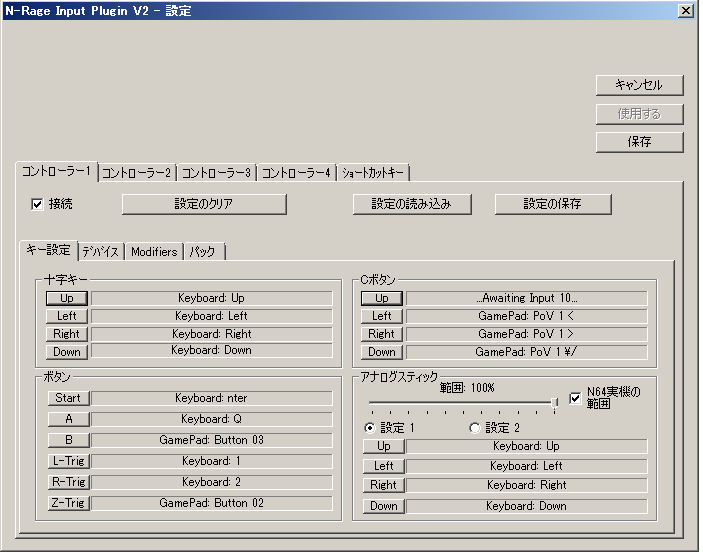Switch to the コントローラー4 tab

pos(296,173)
